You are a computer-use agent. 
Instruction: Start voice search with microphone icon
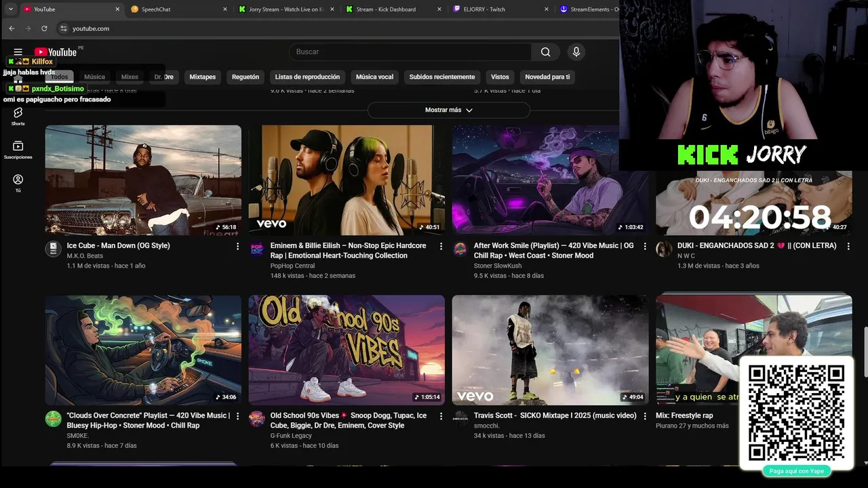click(x=576, y=52)
